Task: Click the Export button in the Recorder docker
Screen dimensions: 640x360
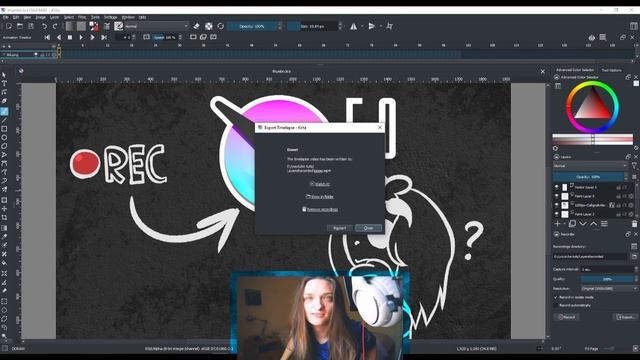Action: click(625, 317)
